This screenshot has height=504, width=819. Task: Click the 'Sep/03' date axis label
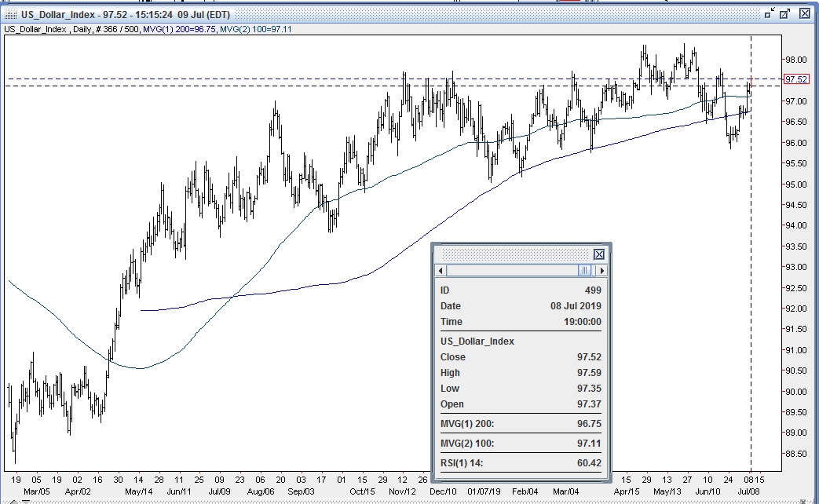tap(302, 491)
